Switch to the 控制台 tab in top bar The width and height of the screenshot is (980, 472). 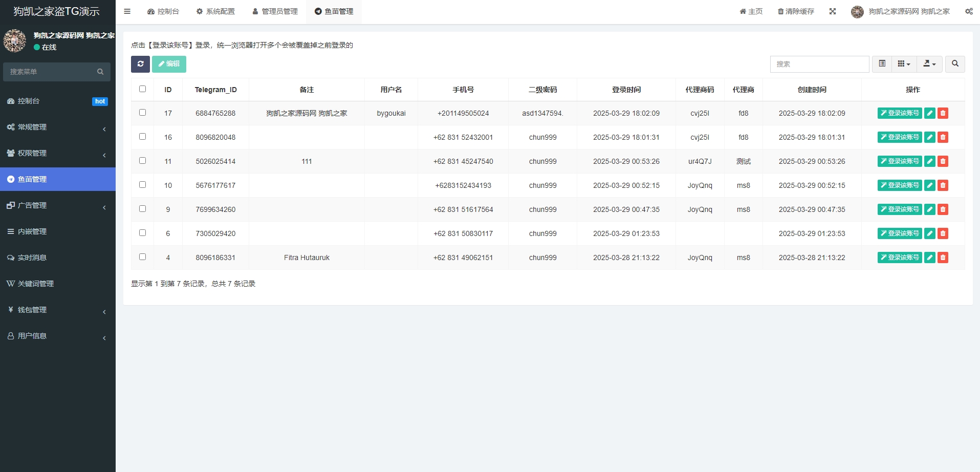(163, 11)
